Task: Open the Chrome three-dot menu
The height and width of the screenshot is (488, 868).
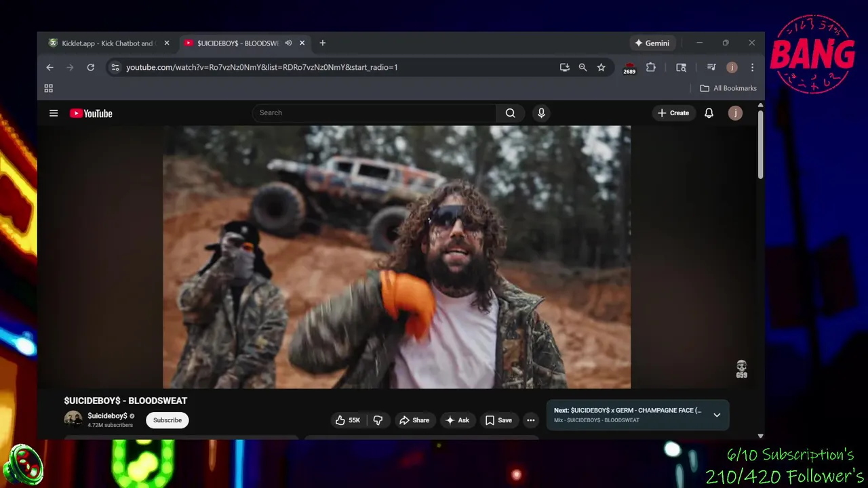Action: point(752,67)
